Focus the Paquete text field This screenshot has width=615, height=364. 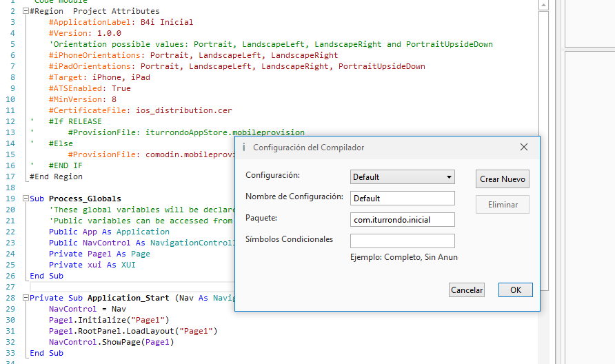click(402, 220)
